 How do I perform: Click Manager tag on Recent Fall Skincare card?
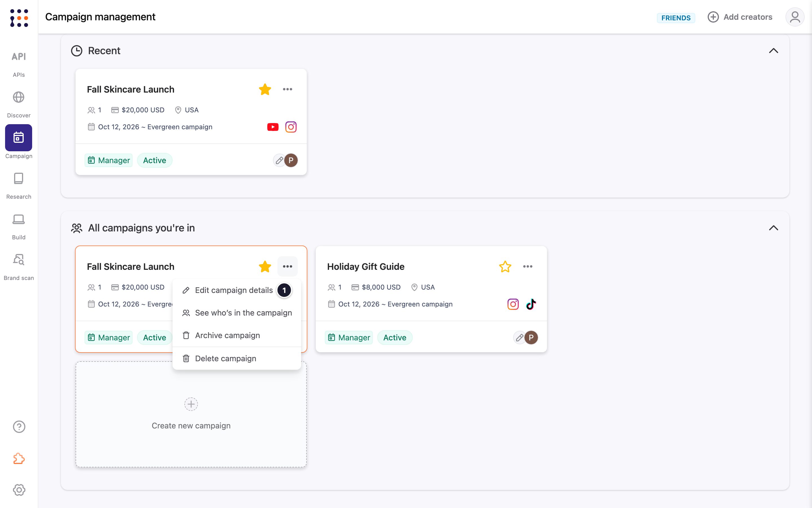tap(109, 160)
